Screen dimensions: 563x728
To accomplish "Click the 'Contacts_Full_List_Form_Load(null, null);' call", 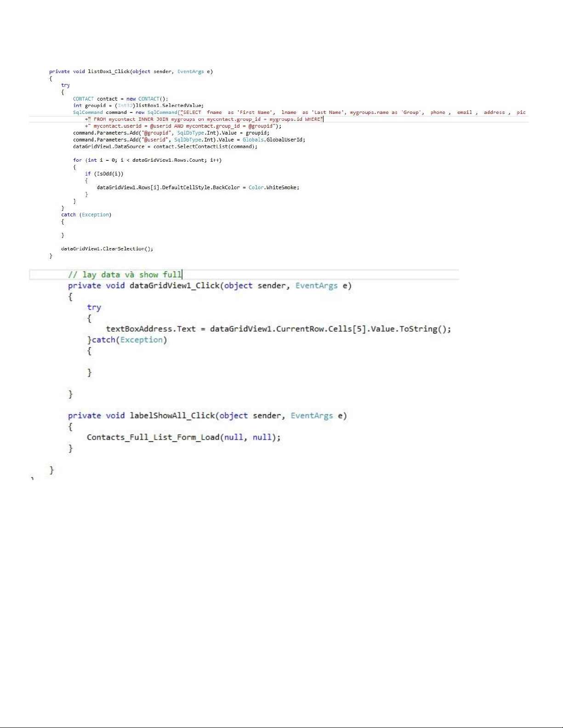I will 184,437.
